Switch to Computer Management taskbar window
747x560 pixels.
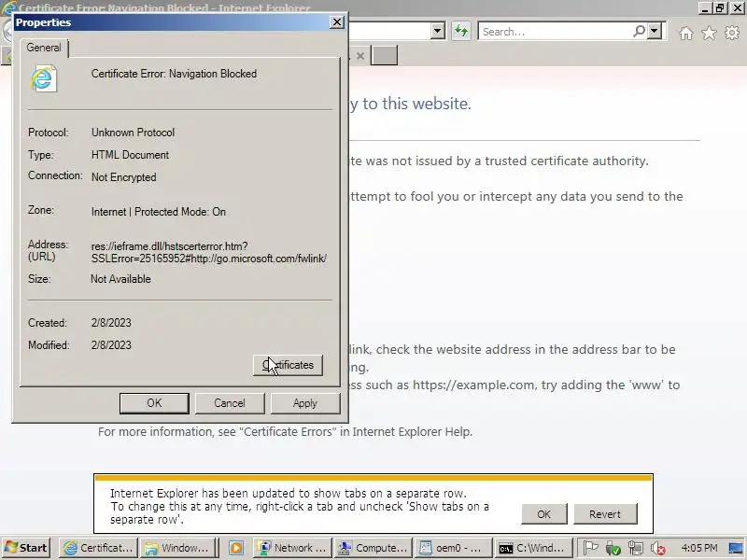tap(373, 548)
